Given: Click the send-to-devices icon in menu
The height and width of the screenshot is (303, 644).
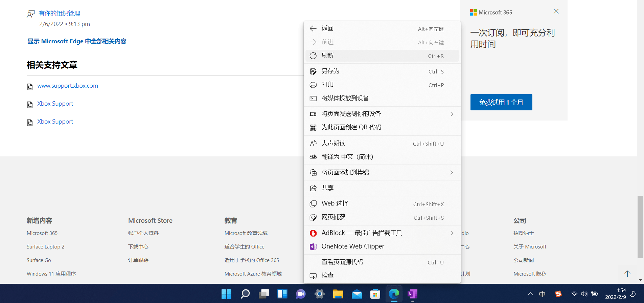Looking at the screenshot, I should [313, 114].
